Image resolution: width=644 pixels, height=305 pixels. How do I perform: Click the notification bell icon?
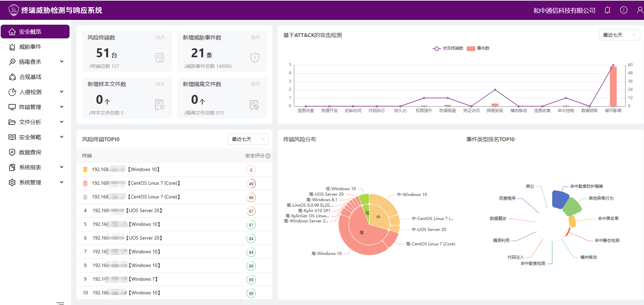pyautogui.click(x=607, y=10)
